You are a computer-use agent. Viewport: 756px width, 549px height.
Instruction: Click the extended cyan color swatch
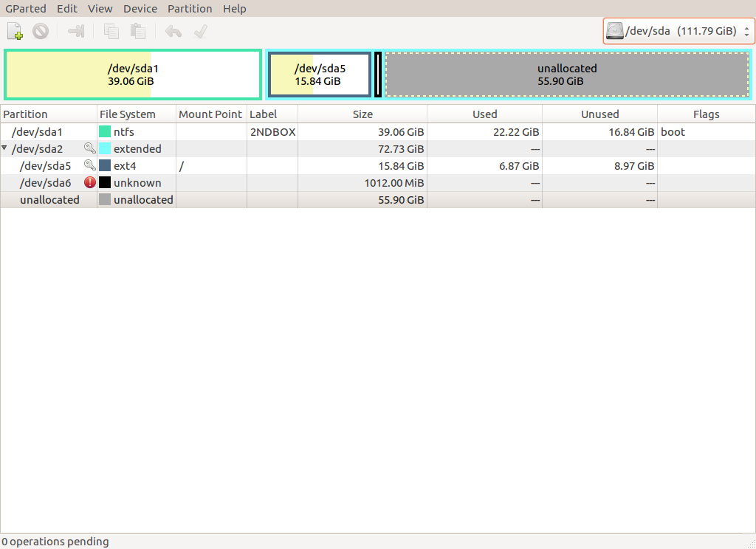pyautogui.click(x=105, y=148)
